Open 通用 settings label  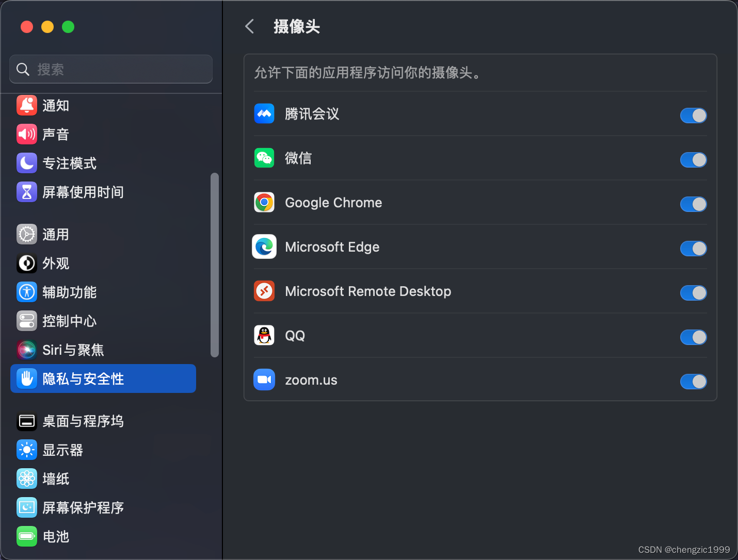[56, 235]
